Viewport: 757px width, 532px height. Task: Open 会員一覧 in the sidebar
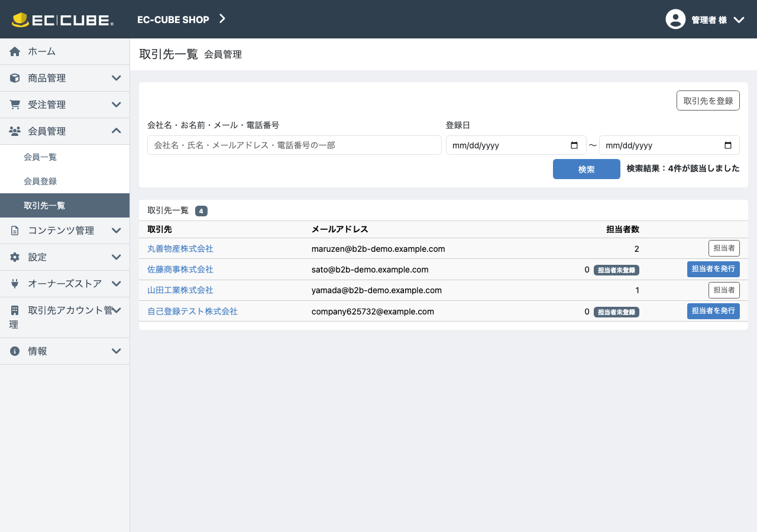click(64, 157)
